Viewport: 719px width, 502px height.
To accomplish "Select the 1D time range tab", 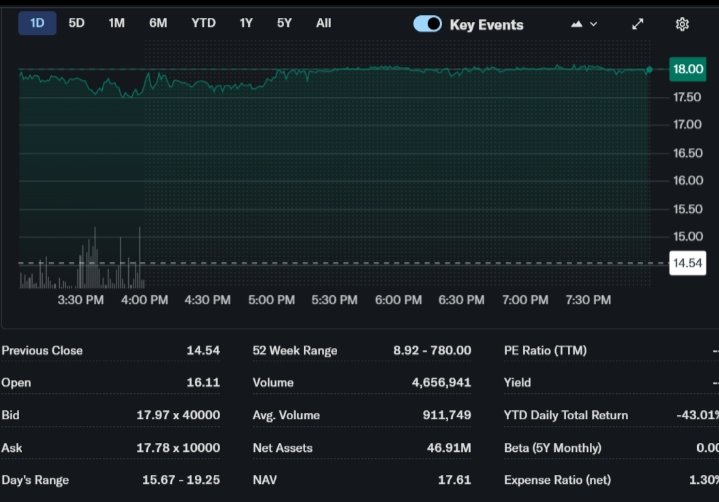I will click(x=37, y=23).
